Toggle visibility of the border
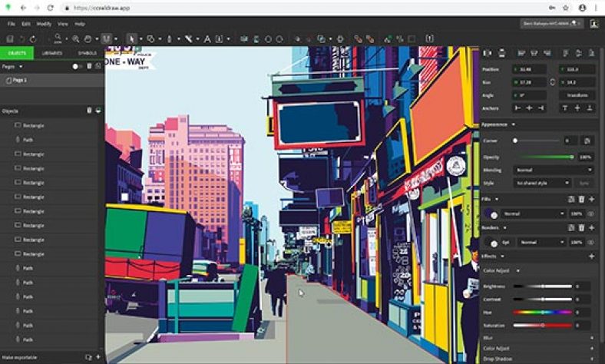 tap(591, 242)
